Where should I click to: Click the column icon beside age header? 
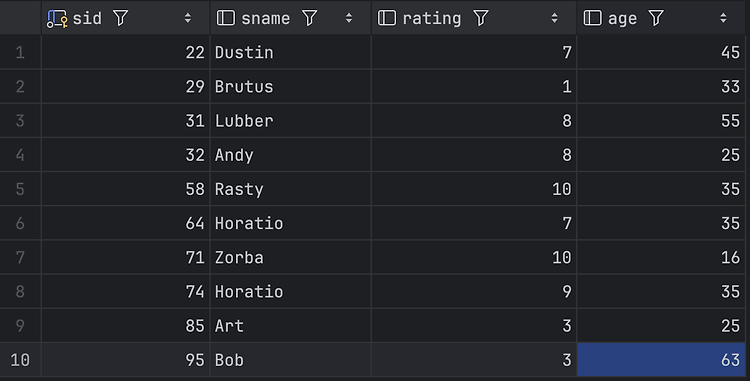pos(593,18)
